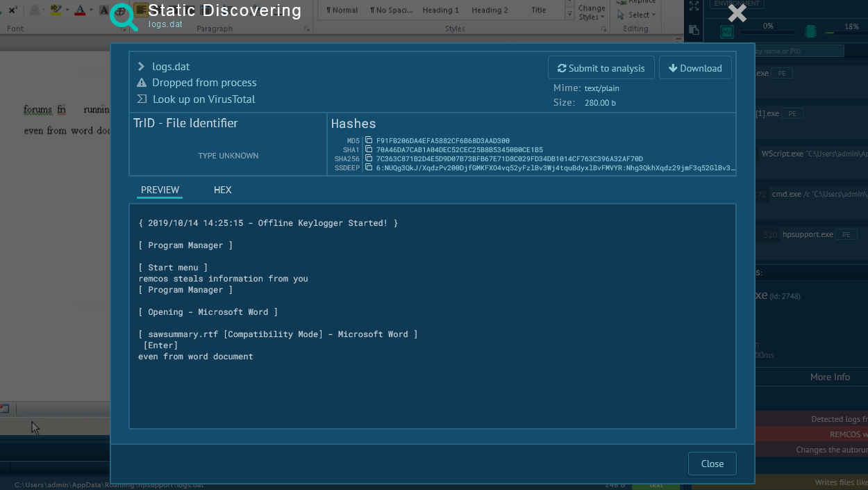868x490 pixels.
Task: Click the warning icon beside Dropped from process
Action: point(142,83)
